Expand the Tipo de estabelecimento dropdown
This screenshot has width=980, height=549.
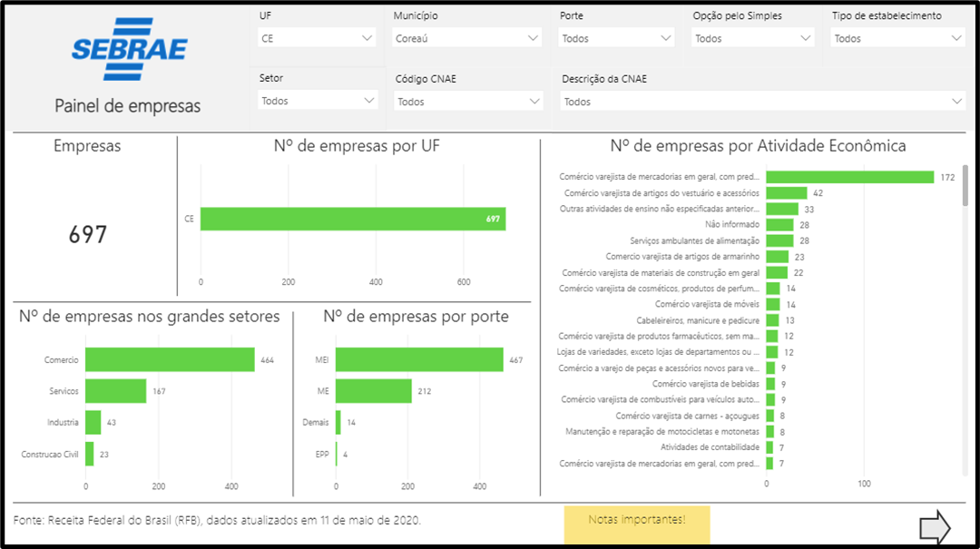click(897, 38)
